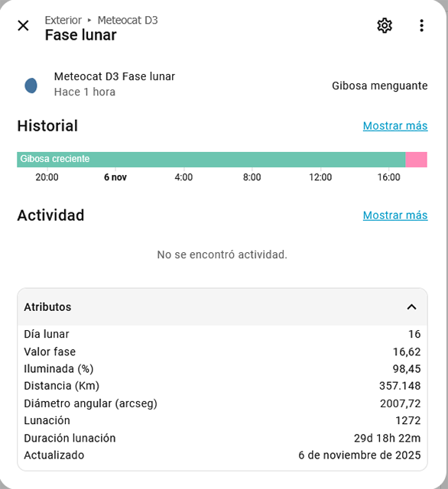Viewport: 448px width, 489px height.
Task: Click the pink segment of history bar
Action: click(x=416, y=160)
